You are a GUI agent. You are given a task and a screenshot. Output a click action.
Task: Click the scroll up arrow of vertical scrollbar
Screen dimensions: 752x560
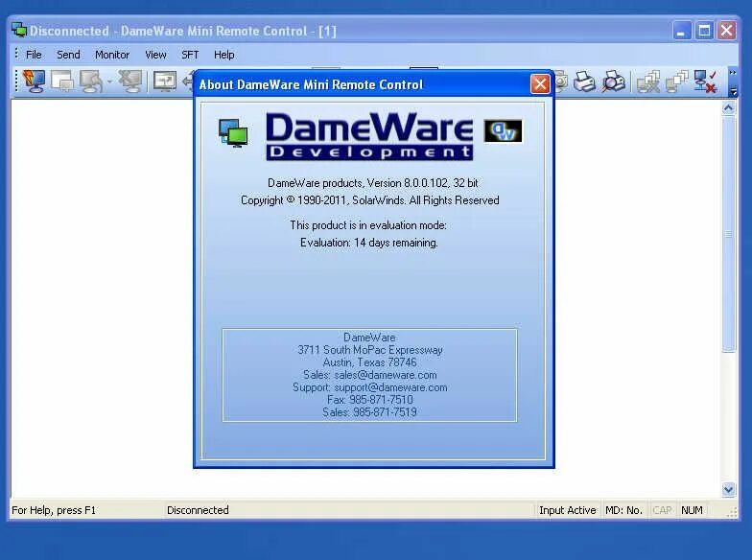pyautogui.click(x=729, y=108)
